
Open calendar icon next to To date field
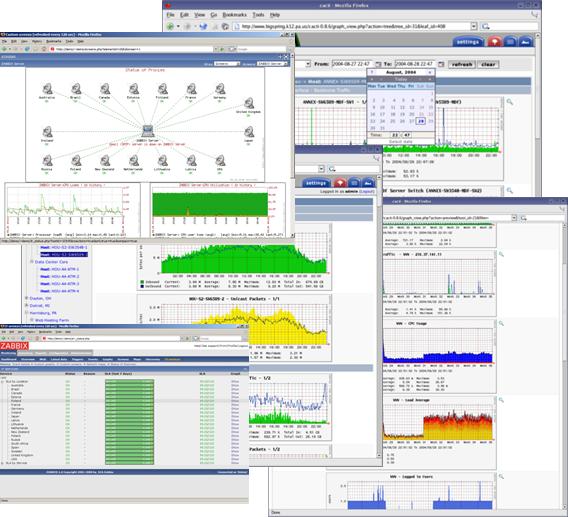click(441, 64)
